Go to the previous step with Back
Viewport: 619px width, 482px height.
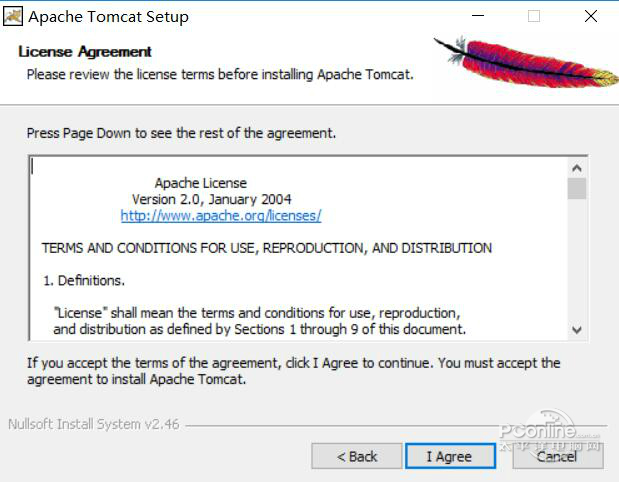[357, 456]
